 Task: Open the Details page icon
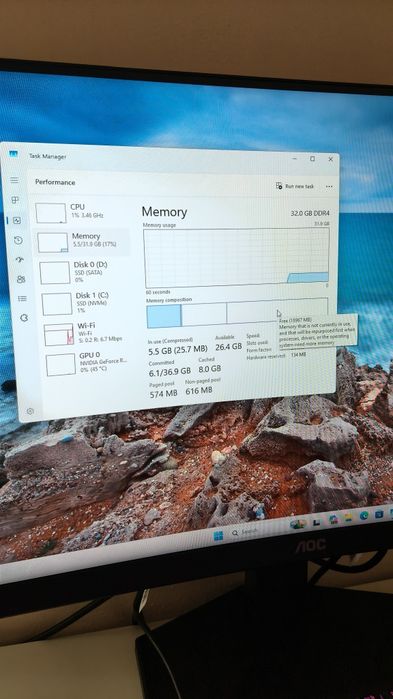tap(22, 299)
